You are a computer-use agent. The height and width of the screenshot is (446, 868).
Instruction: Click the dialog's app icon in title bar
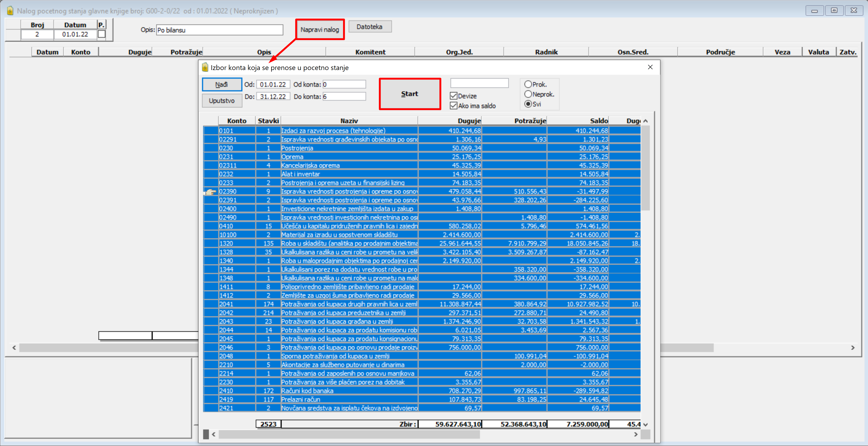click(205, 67)
